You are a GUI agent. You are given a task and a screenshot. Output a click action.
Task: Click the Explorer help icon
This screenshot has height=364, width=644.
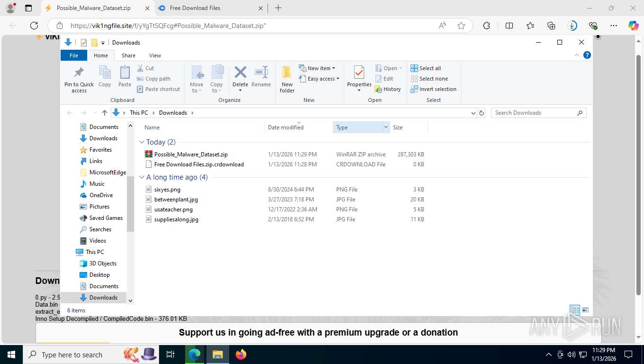click(587, 55)
